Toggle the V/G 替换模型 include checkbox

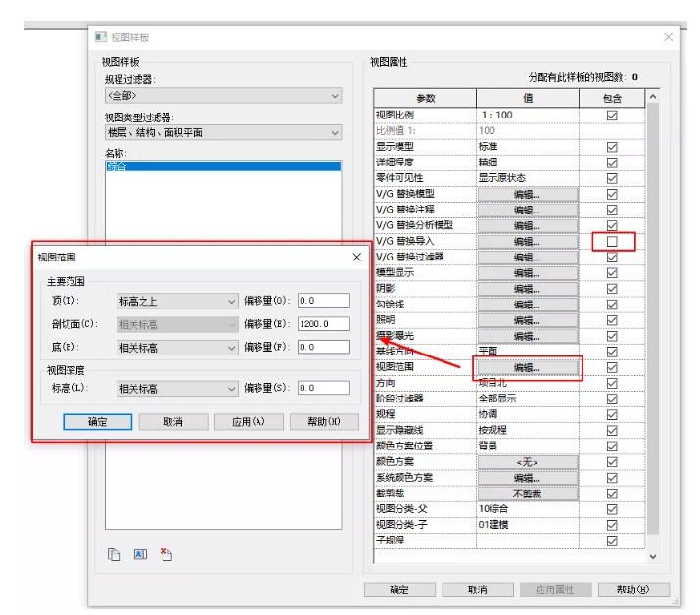pyautogui.click(x=612, y=194)
